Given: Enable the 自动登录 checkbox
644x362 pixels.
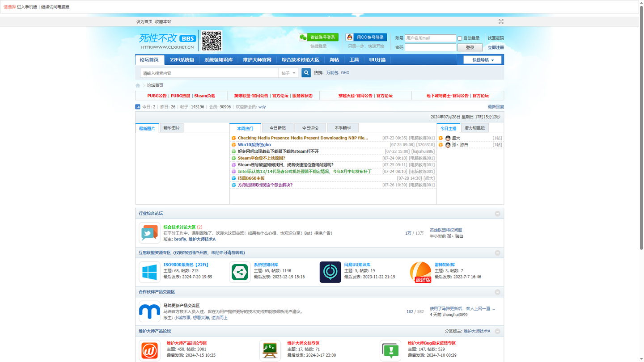Looking at the screenshot, I should pyautogui.click(x=459, y=38).
